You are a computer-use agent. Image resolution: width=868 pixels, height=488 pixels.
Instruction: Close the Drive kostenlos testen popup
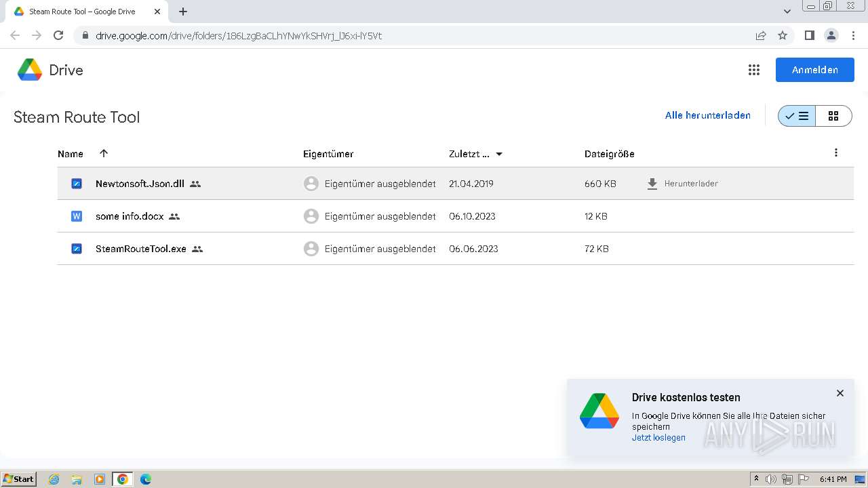pyautogui.click(x=840, y=393)
